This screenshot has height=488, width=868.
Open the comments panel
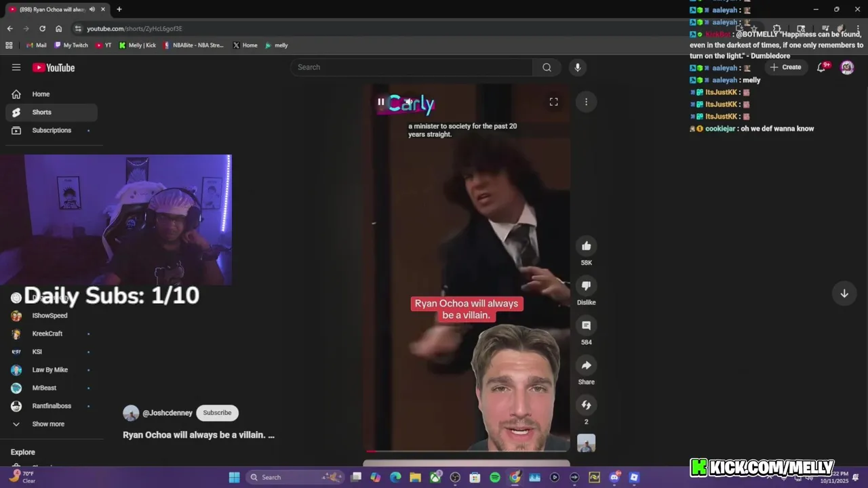586,326
